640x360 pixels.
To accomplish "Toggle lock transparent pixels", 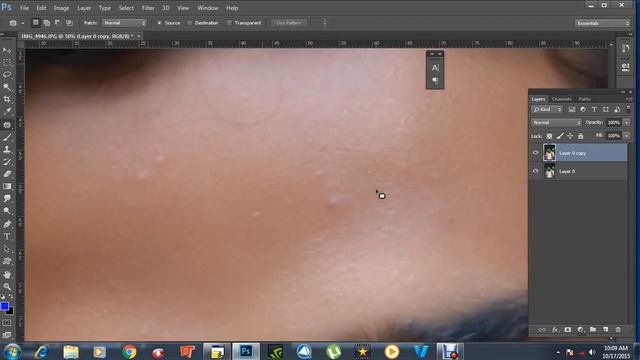I will pyautogui.click(x=549, y=136).
